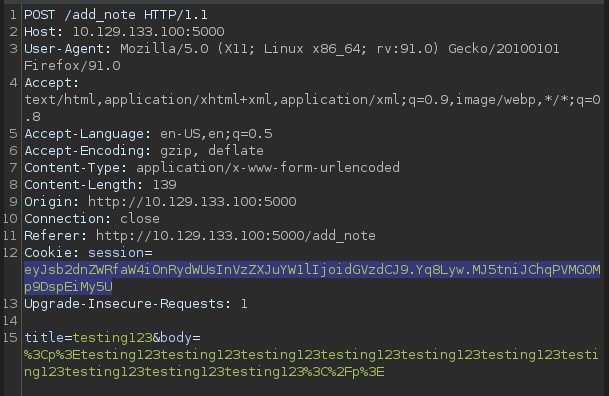Viewport: 609px width, 396px height.
Task: Click the empty line 14
Action: pyautogui.click(x=311, y=321)
